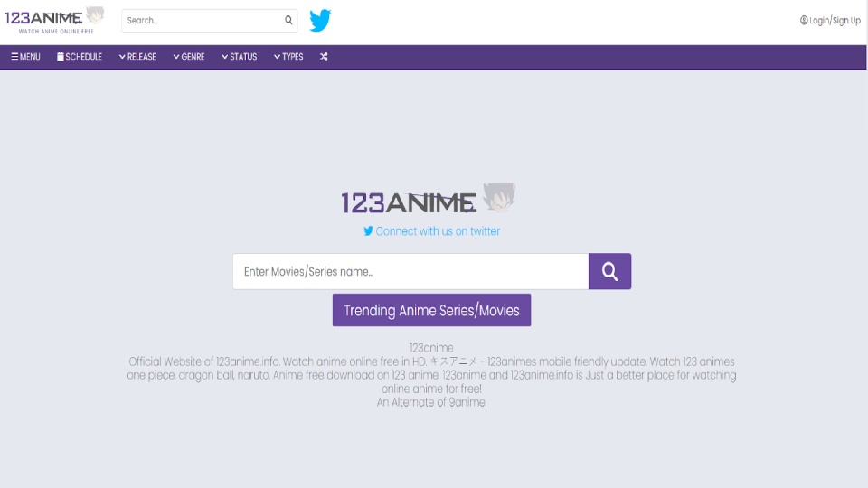Expand the RELEASE dropdown
The height and width of the screenshot is (488, 868).
click(137, 56)
